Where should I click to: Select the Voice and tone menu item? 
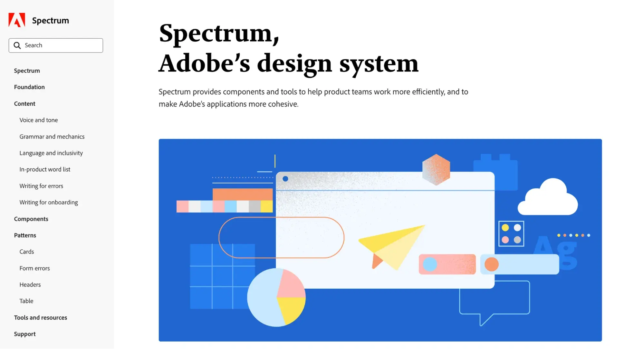[38, 120]
